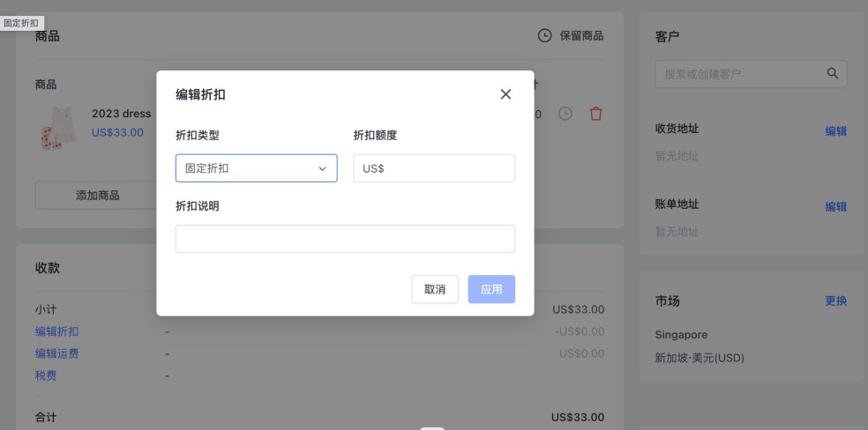Click the US$33.00 product price link
Viewport: 868px width, 430px height.
click(x=117, y=133)
